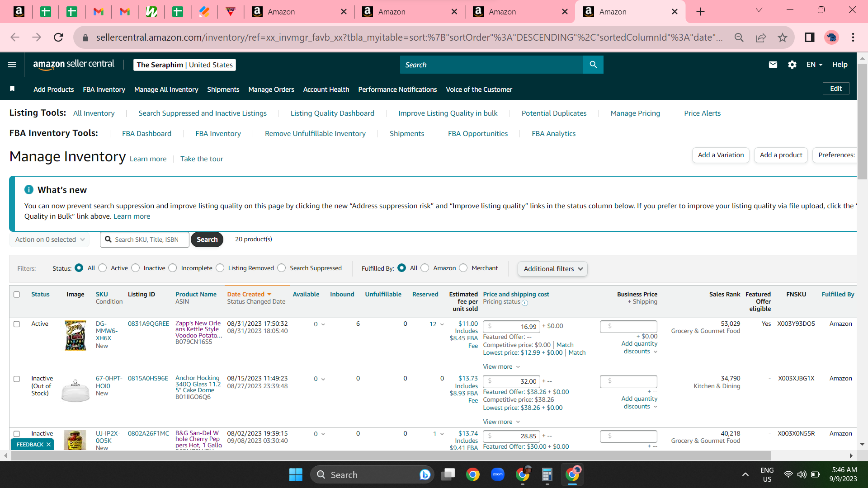Viewport: 868px width, 488px height.
Task: Check the DG-MMW6-XH6X row checkbox
Action: point(17,324)
